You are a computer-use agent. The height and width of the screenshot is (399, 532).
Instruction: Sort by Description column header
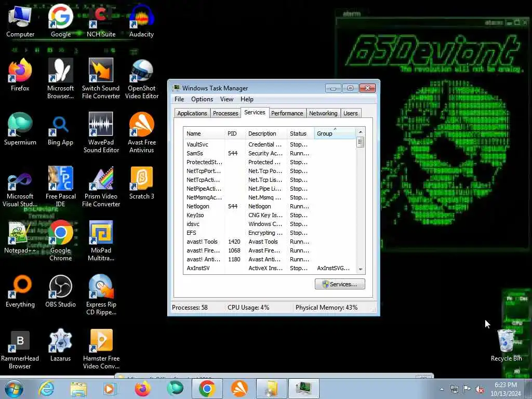(x=267, y=134)
